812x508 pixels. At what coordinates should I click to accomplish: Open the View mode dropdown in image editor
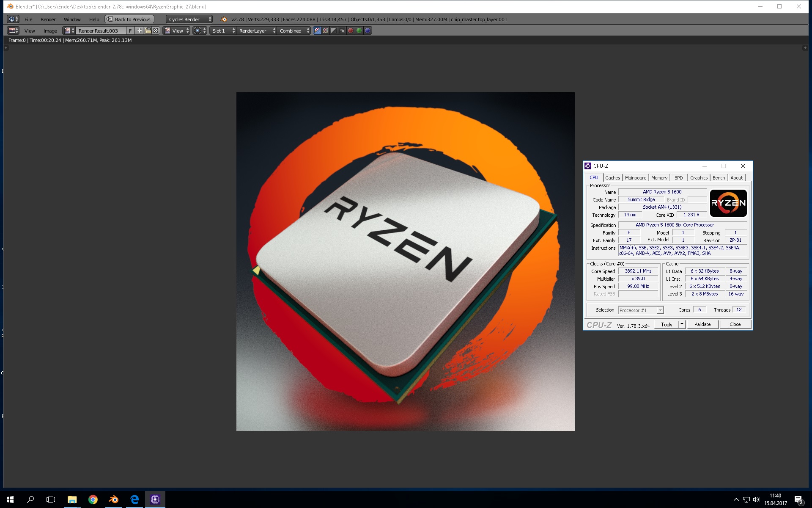[x=177, y=30]
